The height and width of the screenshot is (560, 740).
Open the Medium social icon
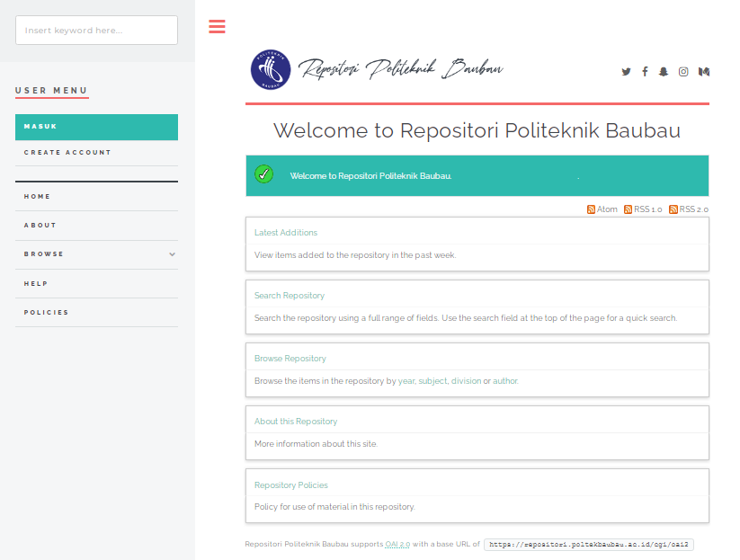704,72
